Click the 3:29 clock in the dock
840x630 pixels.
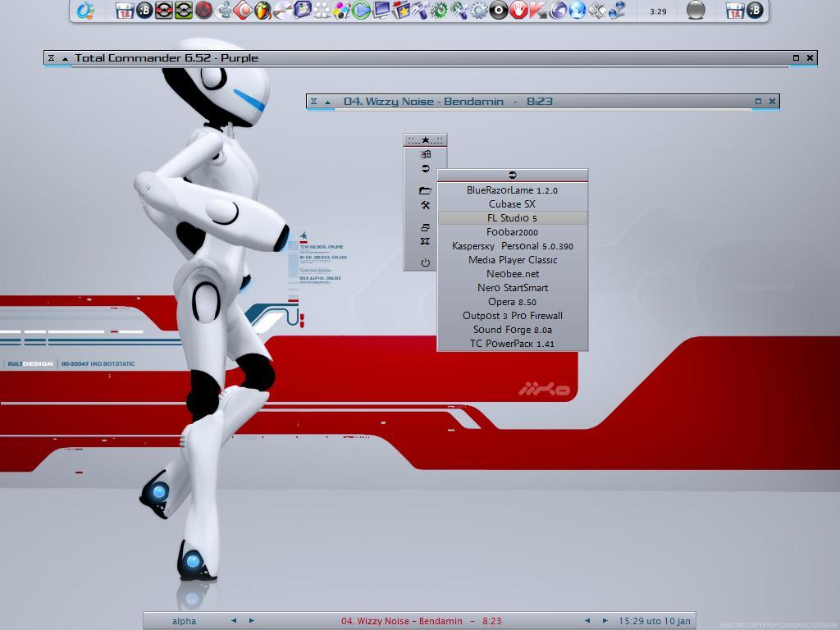point(658,11)
